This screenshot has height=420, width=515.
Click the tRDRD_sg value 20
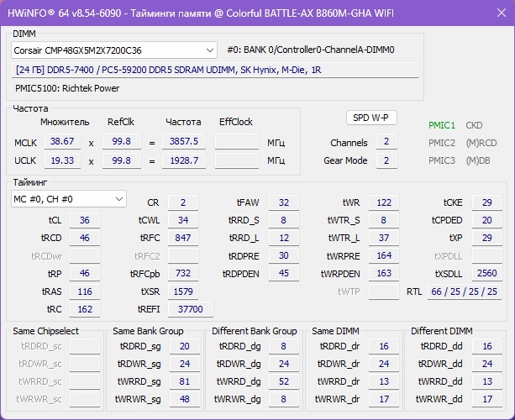click(x=185, y=346)
